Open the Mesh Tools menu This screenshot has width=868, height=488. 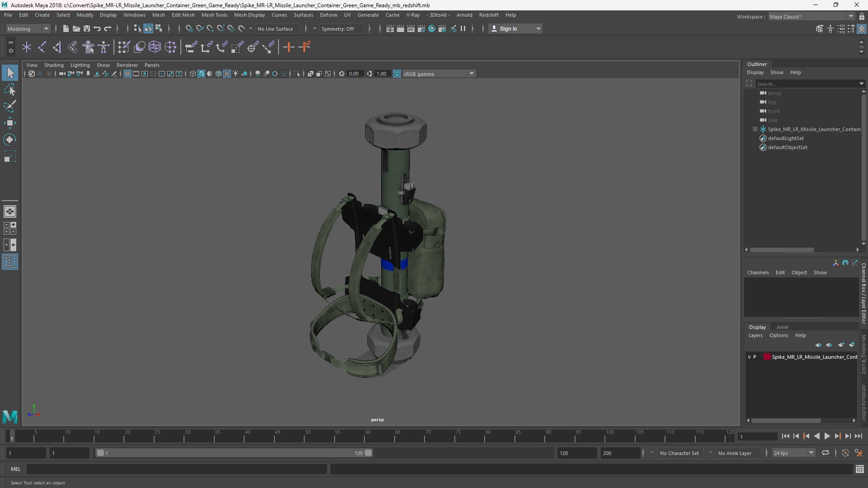214,15
